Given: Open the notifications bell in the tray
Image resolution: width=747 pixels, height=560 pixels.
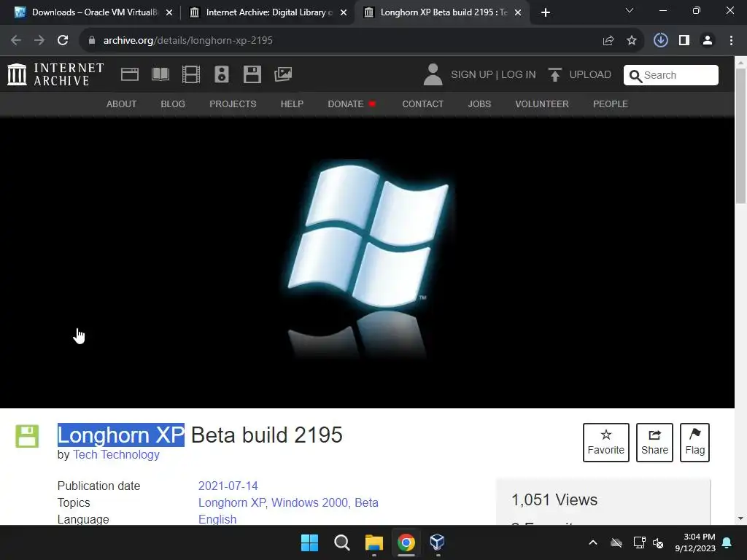Looking at the screenshot, I should 727,542.
